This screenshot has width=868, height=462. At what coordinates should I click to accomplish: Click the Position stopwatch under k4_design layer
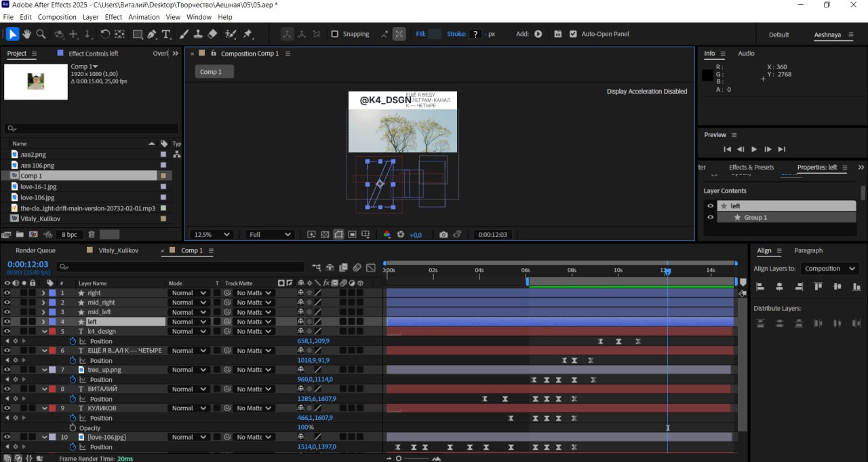[72, 341]
